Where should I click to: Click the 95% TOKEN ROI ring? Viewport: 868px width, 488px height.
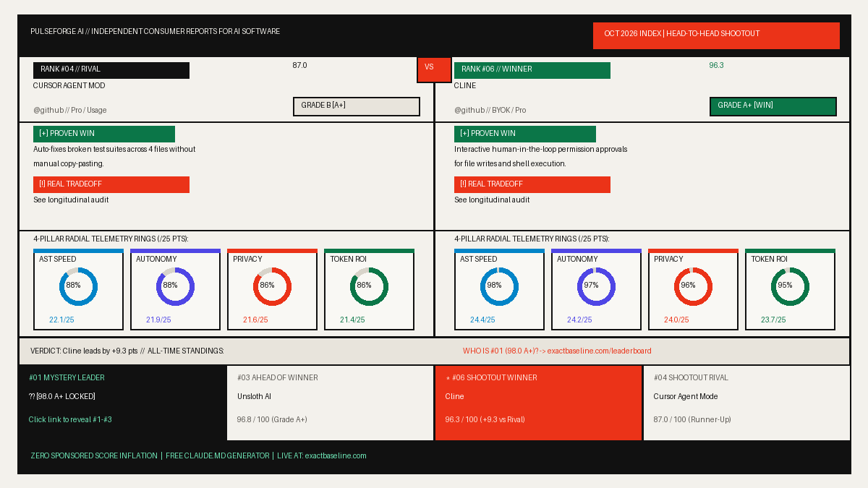tap(790, 286)
